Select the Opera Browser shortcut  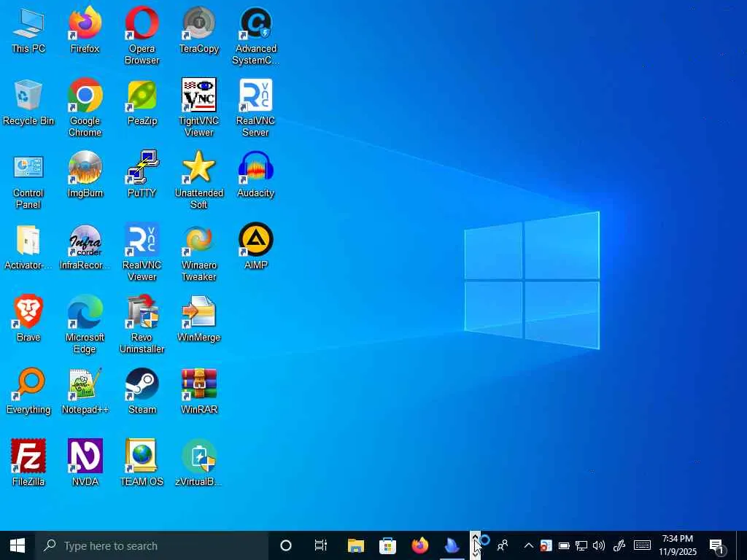pos(142,36)
